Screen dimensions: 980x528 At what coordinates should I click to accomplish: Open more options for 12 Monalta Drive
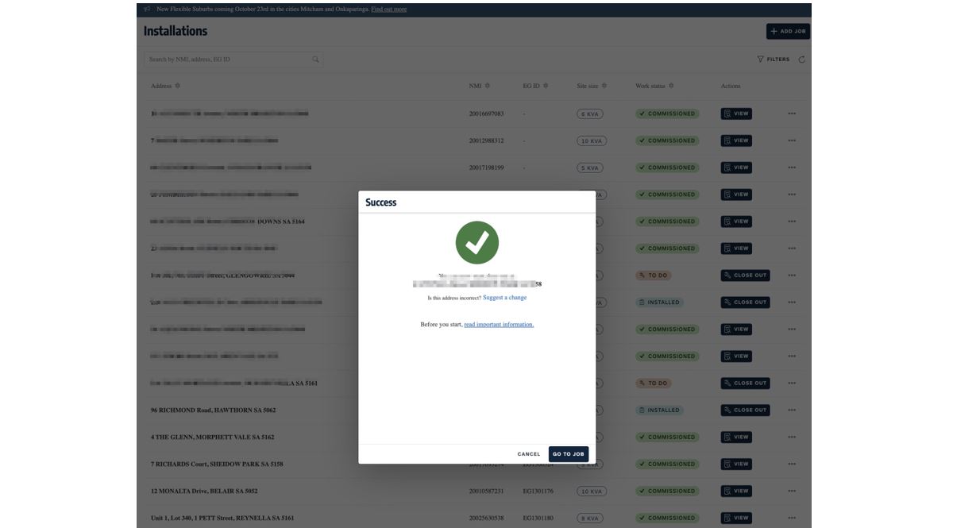click(x=792, y=491)
